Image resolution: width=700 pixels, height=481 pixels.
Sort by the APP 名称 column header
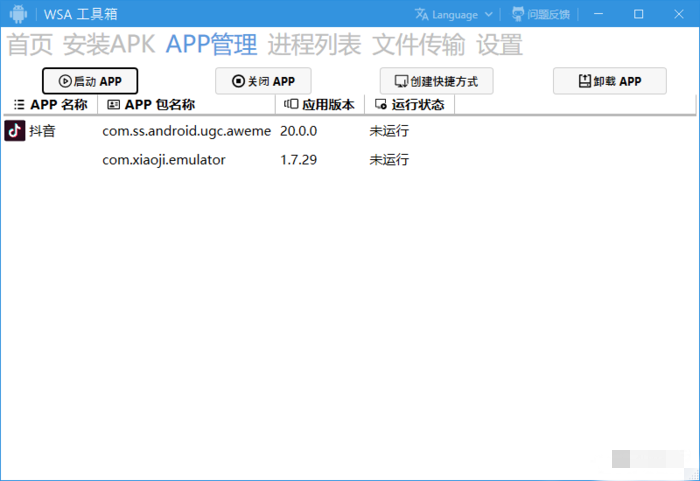51,104
